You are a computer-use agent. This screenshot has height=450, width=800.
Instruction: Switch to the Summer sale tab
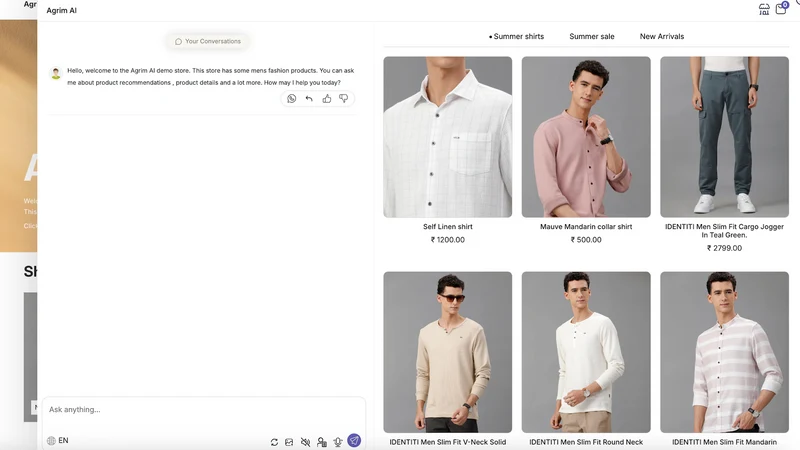[592, 36]
